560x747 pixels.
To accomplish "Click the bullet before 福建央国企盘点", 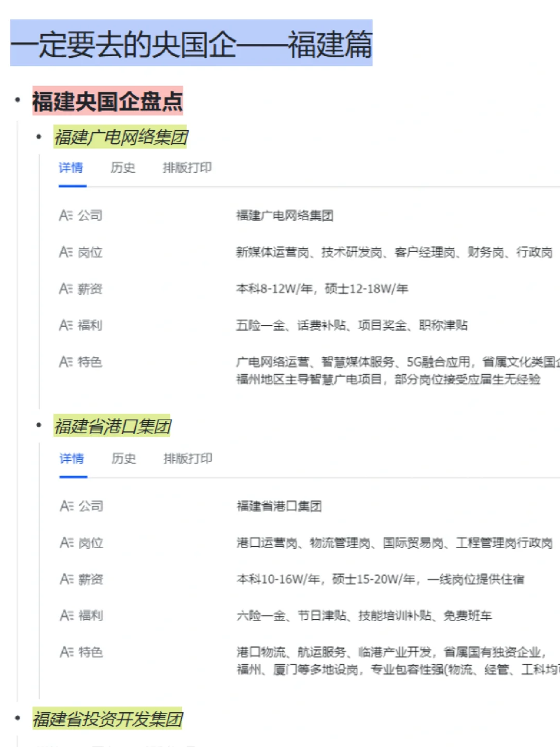I will (18, 100).
